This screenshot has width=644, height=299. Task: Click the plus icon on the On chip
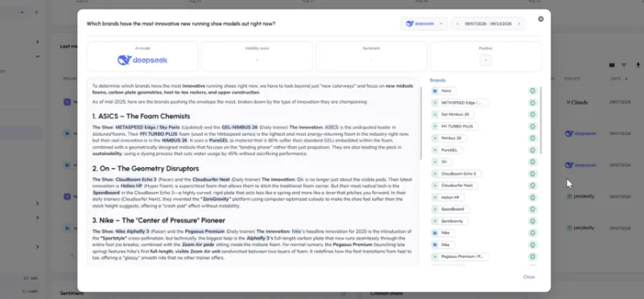[435, 162]
